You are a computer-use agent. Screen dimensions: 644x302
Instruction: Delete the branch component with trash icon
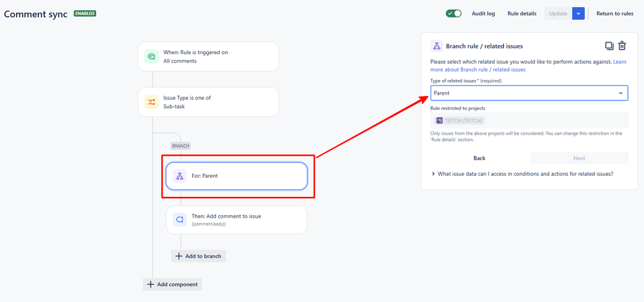coord(622,46)
